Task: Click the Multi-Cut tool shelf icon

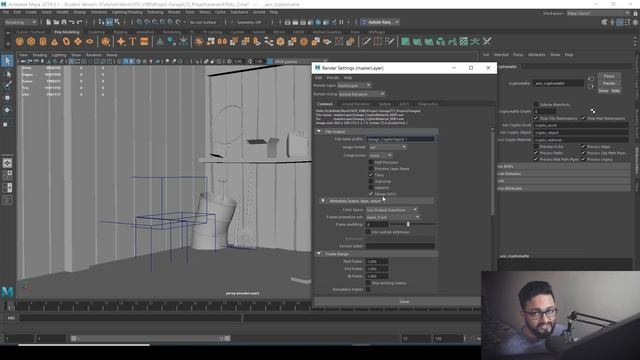Action: coord(367,42)
